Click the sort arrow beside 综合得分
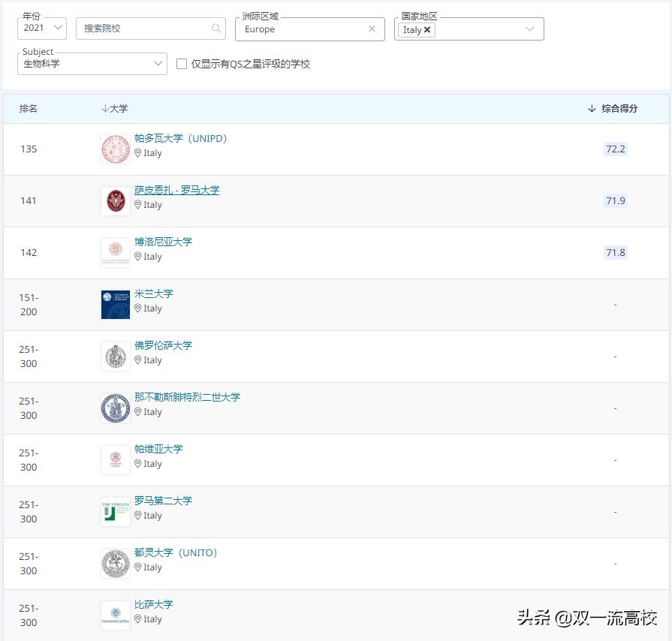The image size is (672, 641). pos(592,107)
